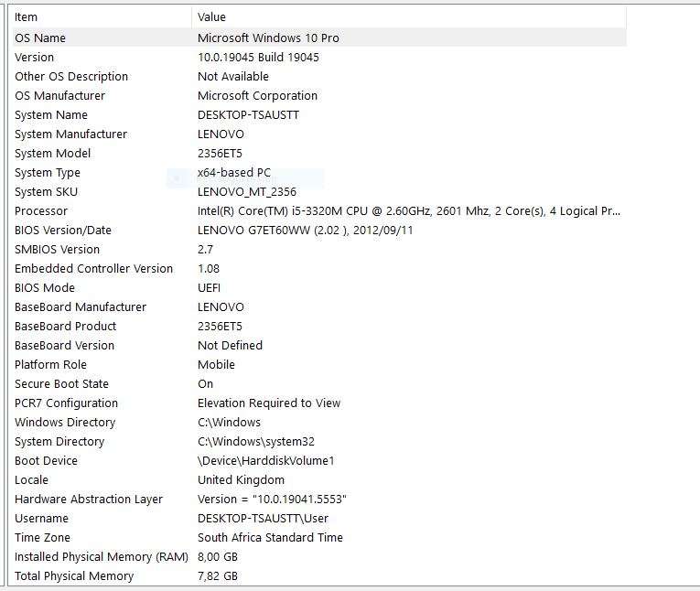Click the System Name value DESKTOP-TSAUSTT
This screenshot has height=591, width=700.
[248, 114]
